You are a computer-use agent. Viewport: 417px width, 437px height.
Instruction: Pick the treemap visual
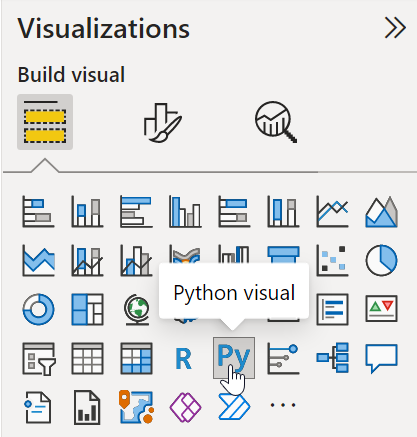tap(87, 309)
